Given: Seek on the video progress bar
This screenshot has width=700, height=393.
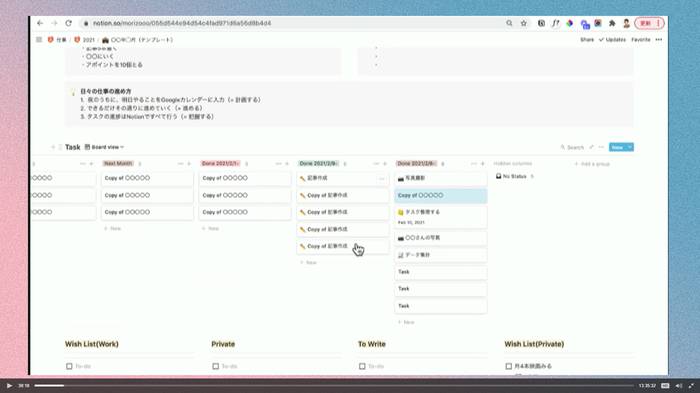Looking at the screenshot, I should coord(333,385).
